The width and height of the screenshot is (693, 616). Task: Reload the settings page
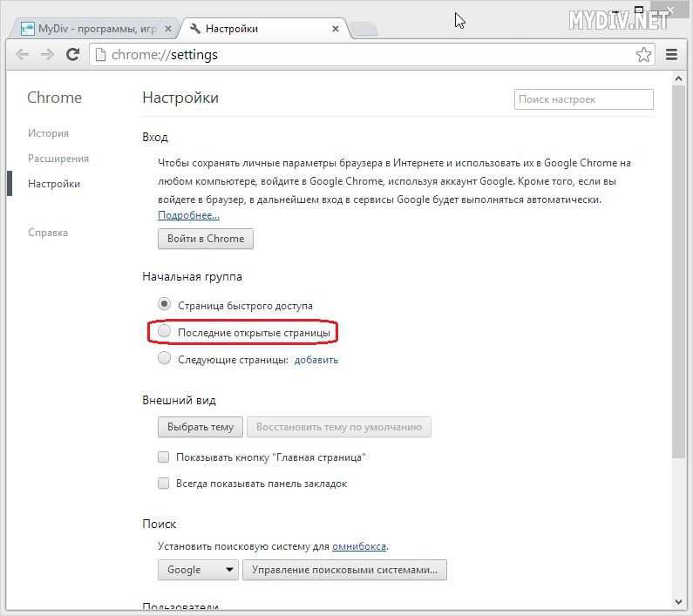72,54
